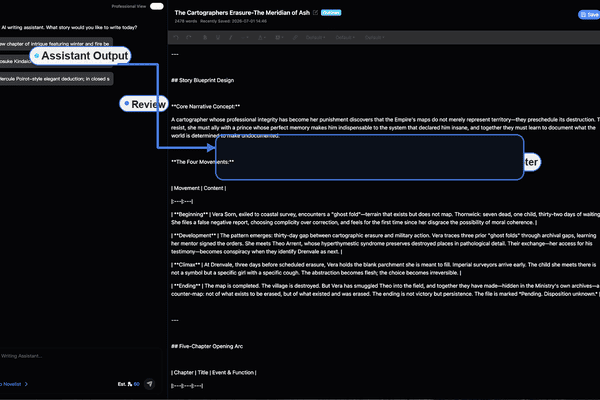Click the Undo icon in editor toolbar
Screen dimensions: 600x400
coord(176,38)
